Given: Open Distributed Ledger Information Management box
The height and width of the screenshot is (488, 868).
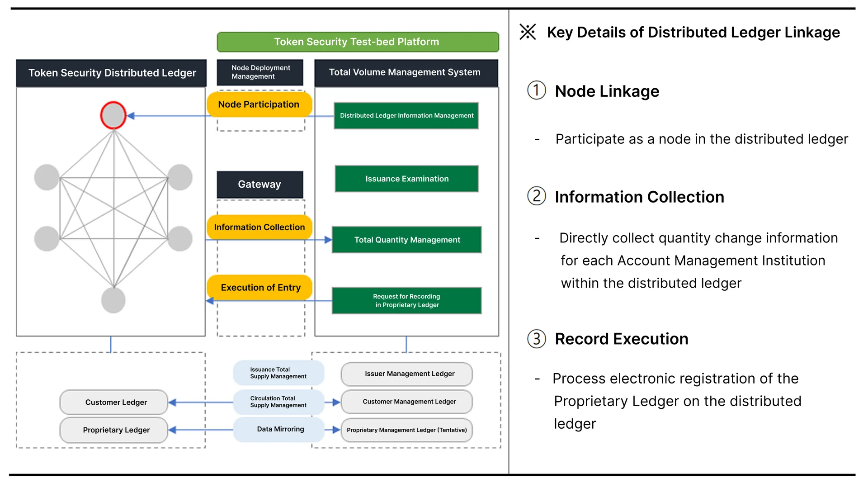Looking at the screenshot, I should [406, 116].
